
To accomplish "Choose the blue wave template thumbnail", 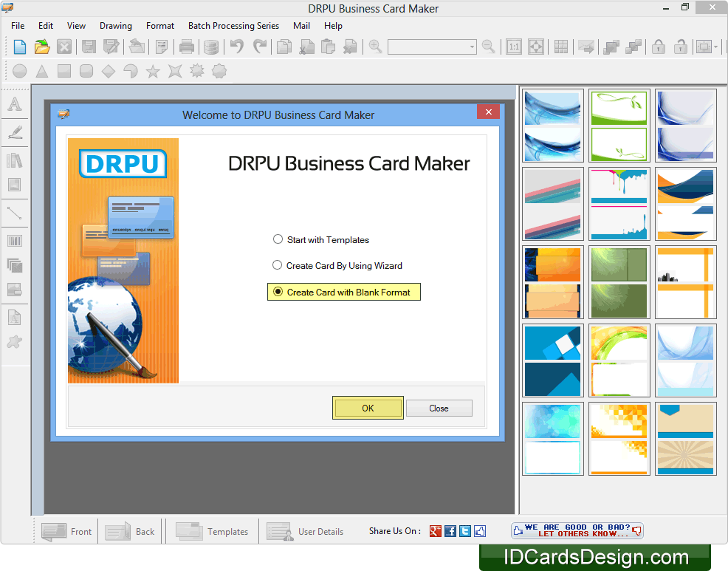I will coord(552,126).
